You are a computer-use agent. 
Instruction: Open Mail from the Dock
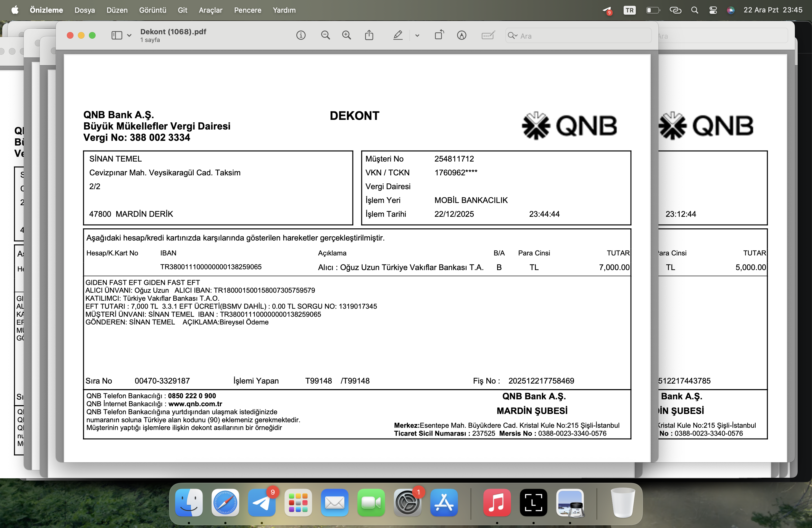click(335, 503)
